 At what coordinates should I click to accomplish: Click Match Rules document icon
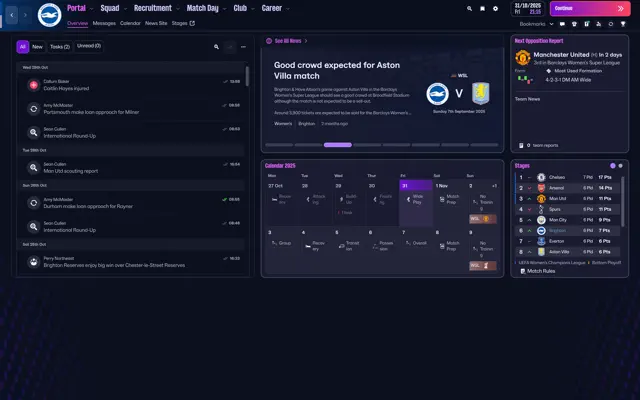click(x=523, y=271)
